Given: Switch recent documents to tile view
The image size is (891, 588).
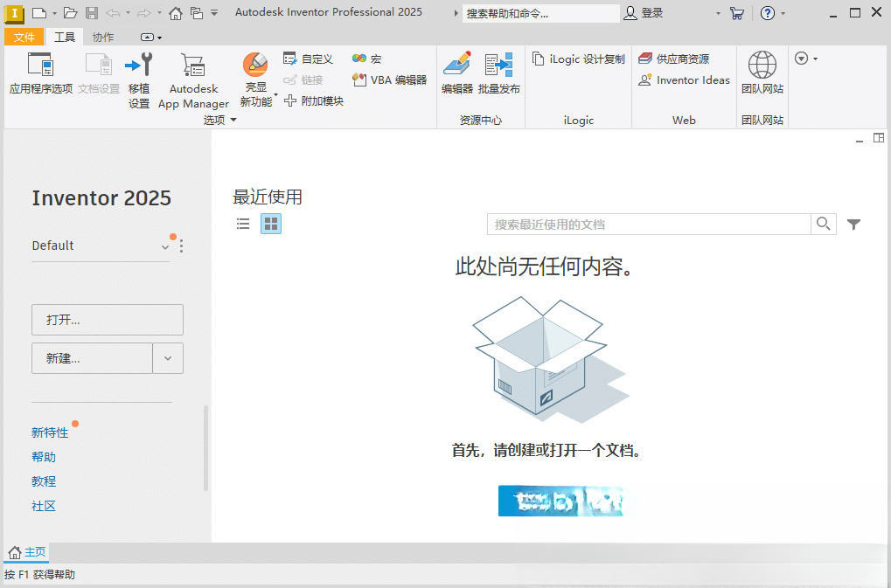Looking at the screenshot, I should [271, 224].
